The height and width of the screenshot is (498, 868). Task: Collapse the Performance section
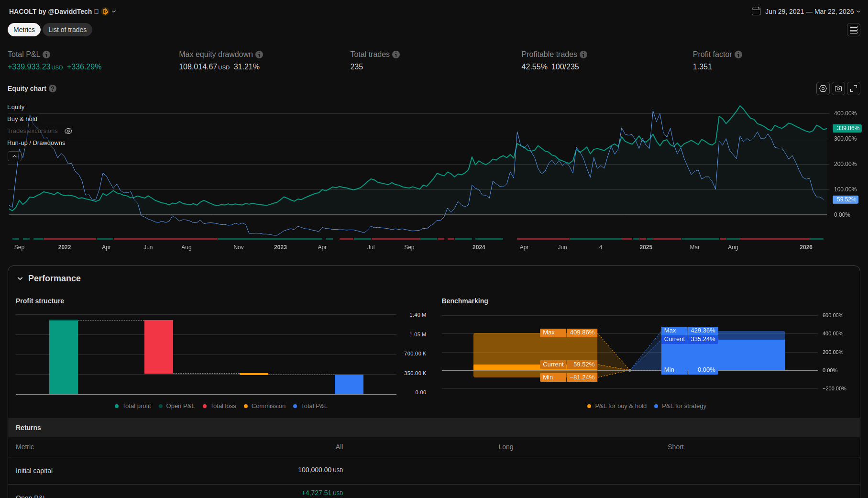coord(20,278)
